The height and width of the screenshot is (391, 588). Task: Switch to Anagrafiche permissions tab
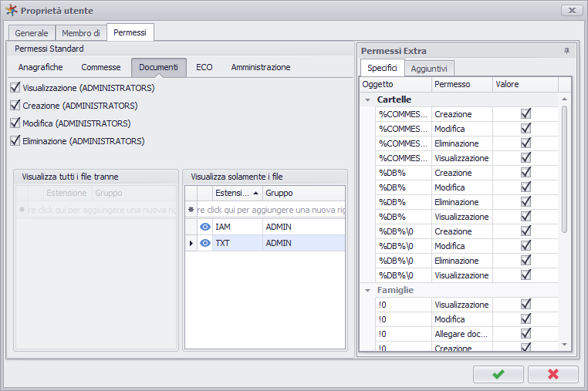point(40,67)
